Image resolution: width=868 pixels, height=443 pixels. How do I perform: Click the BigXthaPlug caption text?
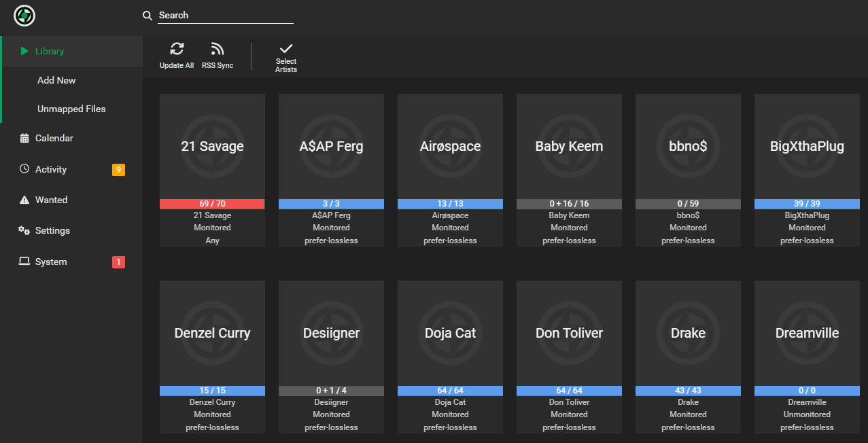click(x=807, y=215)
